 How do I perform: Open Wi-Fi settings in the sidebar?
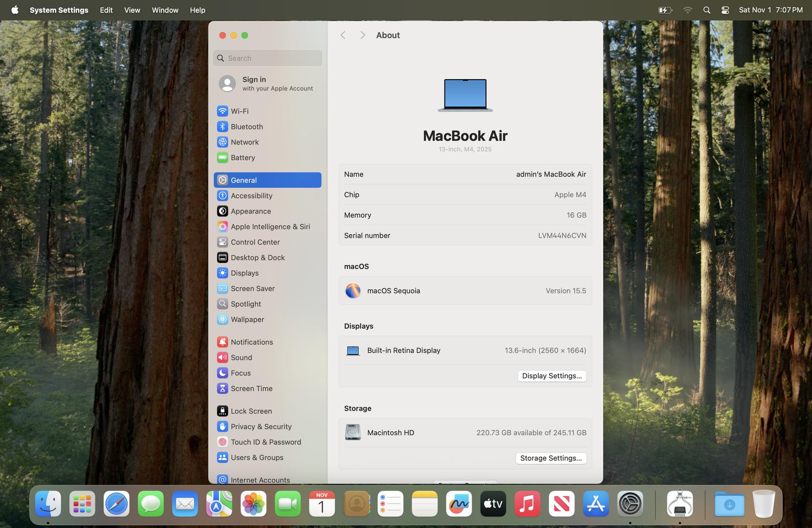point(240,111)
